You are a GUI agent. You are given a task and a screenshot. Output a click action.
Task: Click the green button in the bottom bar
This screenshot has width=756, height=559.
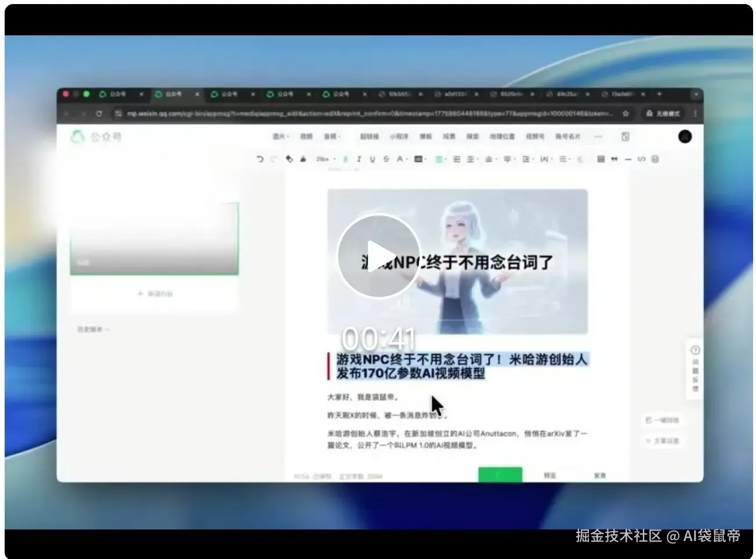tap(500, 474)
